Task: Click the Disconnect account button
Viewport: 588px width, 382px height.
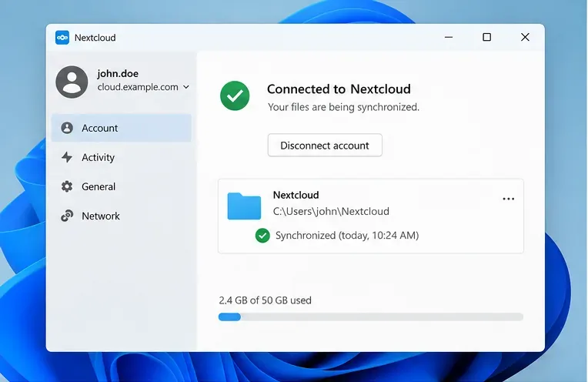Action: tap(325, 146)
